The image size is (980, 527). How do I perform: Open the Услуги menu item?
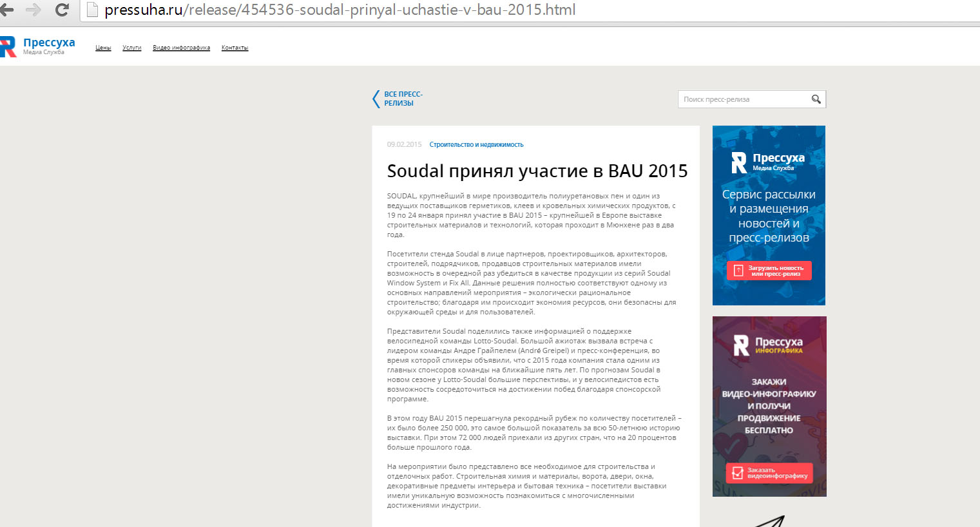click(x=131, y=48)
